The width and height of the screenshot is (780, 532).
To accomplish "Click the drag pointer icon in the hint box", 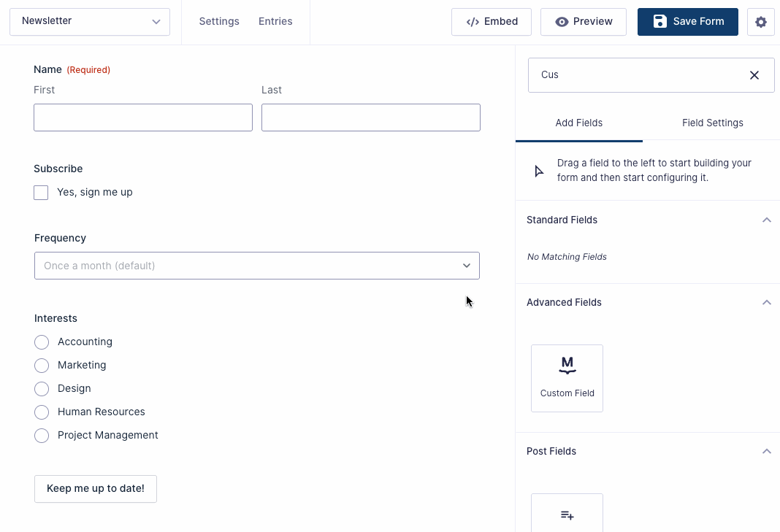I will (x=538, y=170).
